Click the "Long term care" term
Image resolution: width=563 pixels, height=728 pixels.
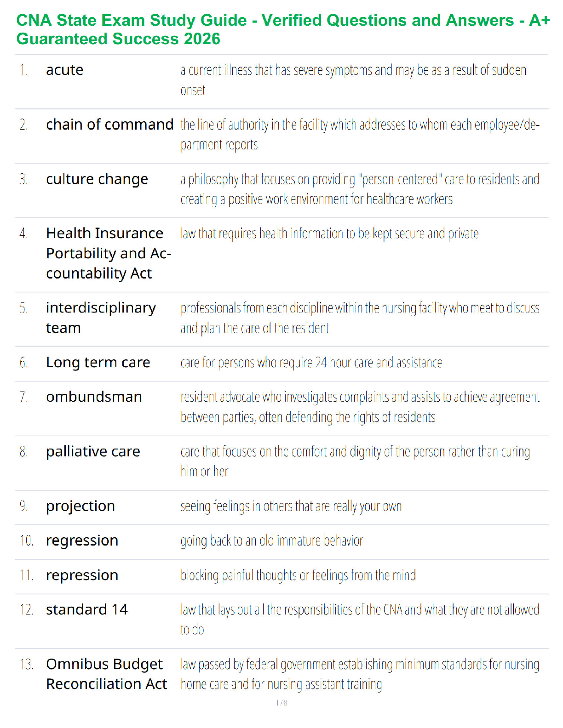(x=98, y=363)
